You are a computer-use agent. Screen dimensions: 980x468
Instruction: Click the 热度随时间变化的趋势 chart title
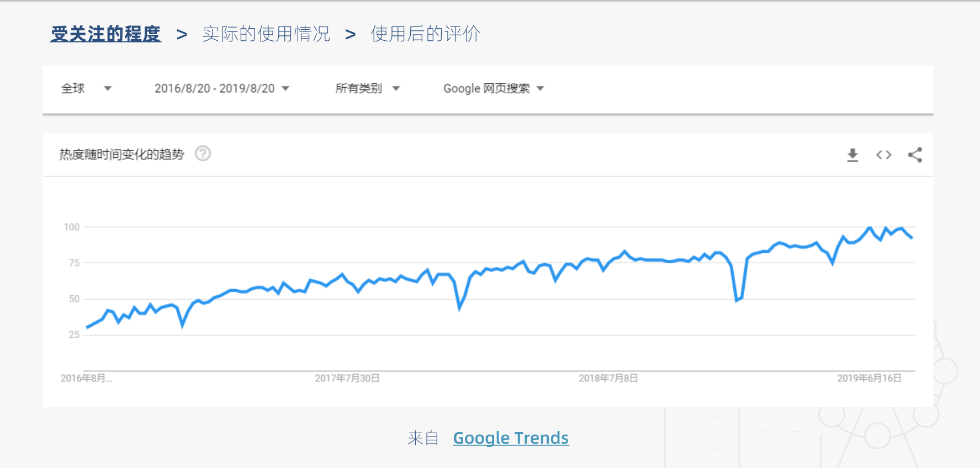(121, 155)
